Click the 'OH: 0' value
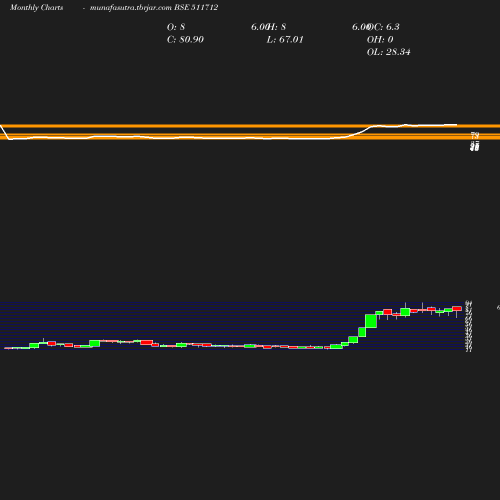This screenshot has height=500, width=500. 380,39
